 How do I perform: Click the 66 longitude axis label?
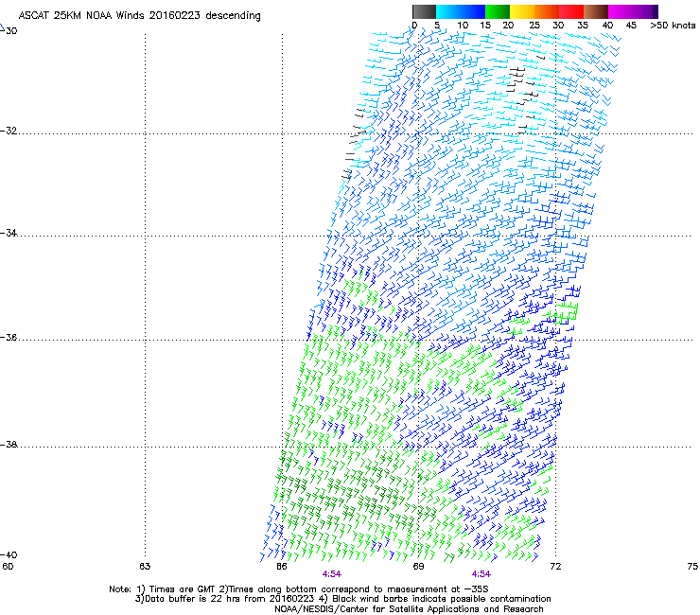pos(282,567)
